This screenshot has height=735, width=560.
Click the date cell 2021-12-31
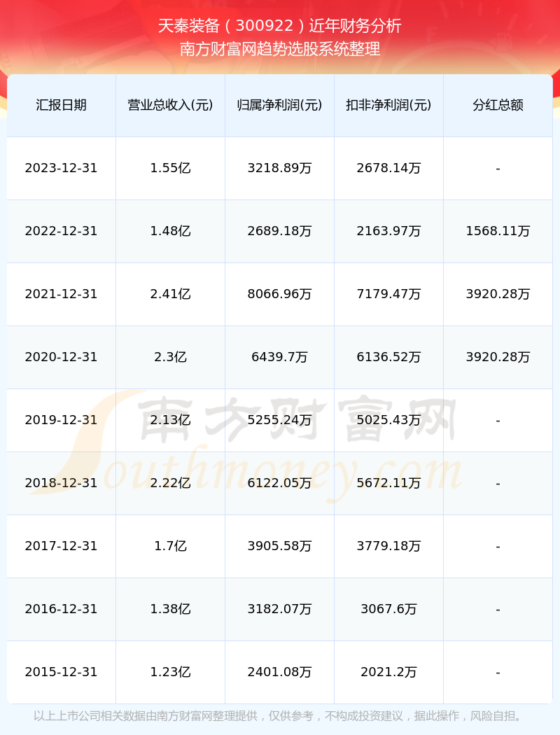pyautogui.click(x=61, y=294)
